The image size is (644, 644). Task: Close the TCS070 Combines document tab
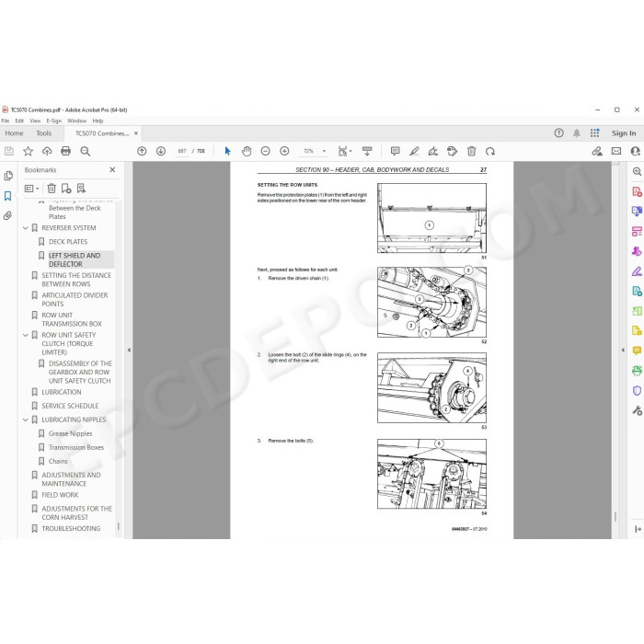coord(136,133)
